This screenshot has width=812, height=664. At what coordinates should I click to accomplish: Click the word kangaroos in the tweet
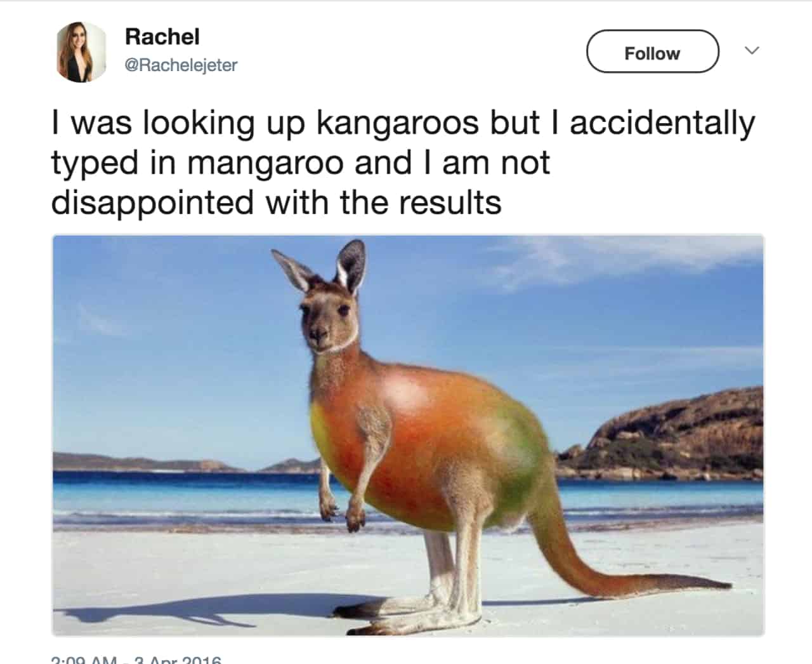click(397, 124)
